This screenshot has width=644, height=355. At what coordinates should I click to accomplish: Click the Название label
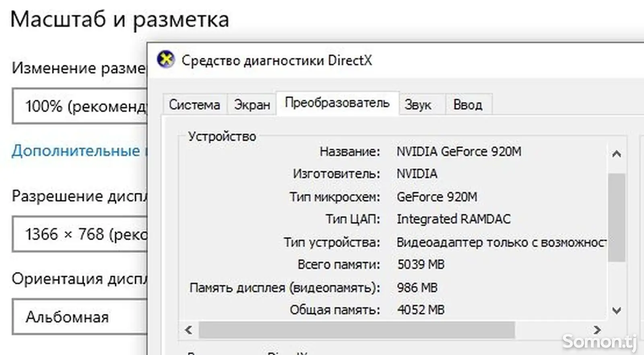350,152
